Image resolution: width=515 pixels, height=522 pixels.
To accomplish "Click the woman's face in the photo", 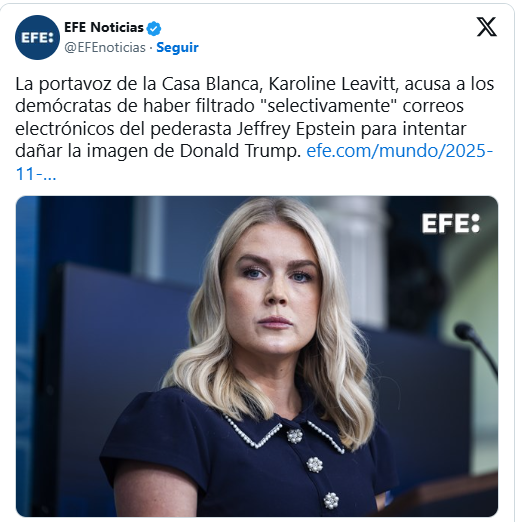I will point(273,293).
